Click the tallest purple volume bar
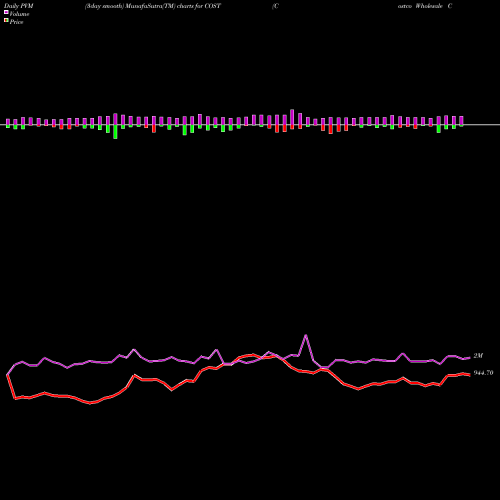500x500 pixels. 292,117
